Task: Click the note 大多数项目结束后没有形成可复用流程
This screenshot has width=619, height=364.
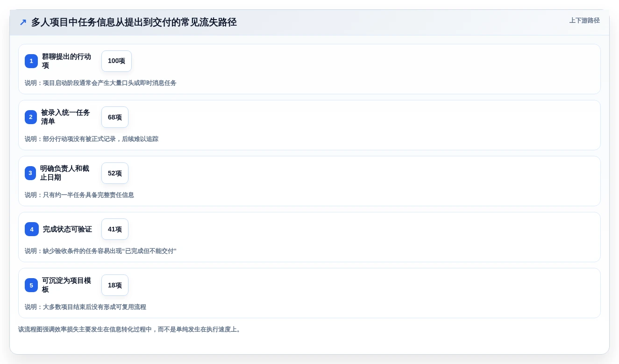Action: (x=85, y=307)
